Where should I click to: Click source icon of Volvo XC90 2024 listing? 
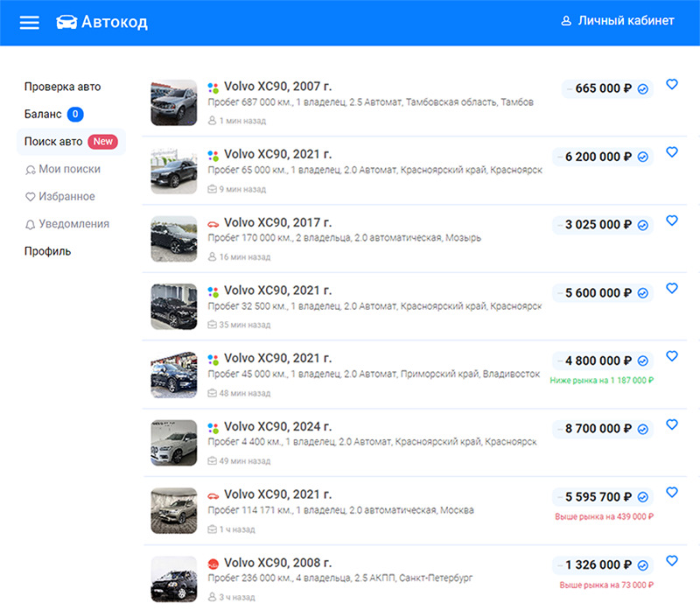(213, 428)
